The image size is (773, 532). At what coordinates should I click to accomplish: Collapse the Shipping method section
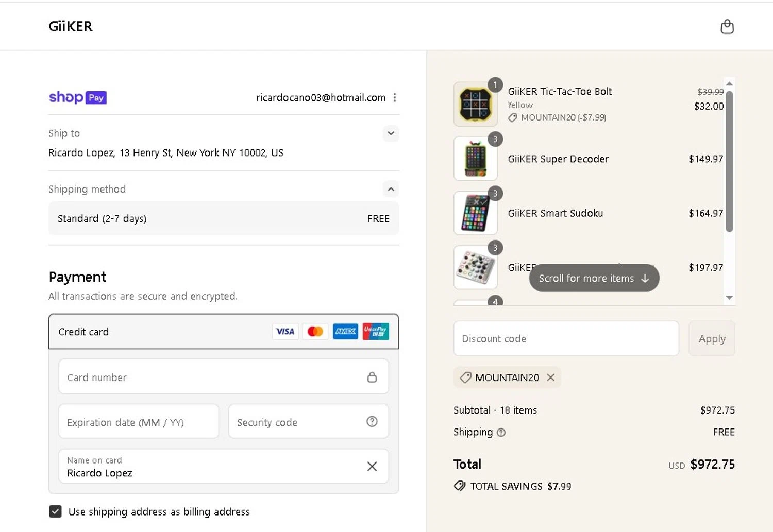(x=391, y=189)
